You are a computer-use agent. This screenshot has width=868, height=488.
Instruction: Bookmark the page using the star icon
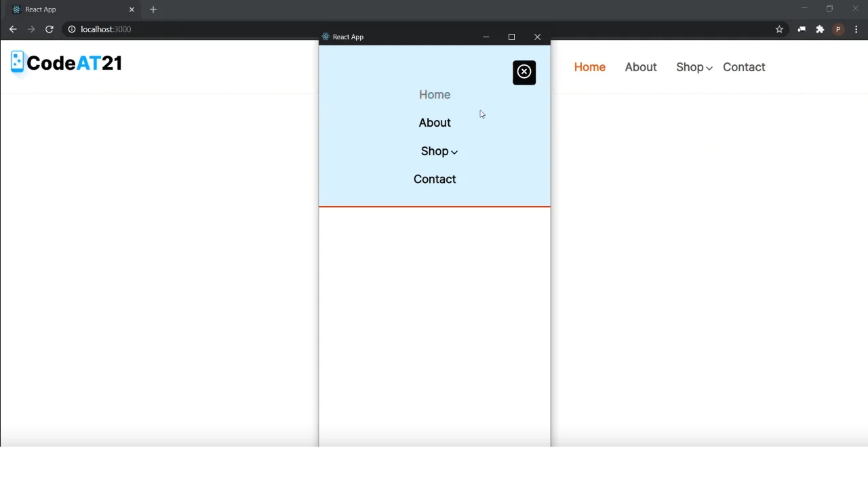779,29
